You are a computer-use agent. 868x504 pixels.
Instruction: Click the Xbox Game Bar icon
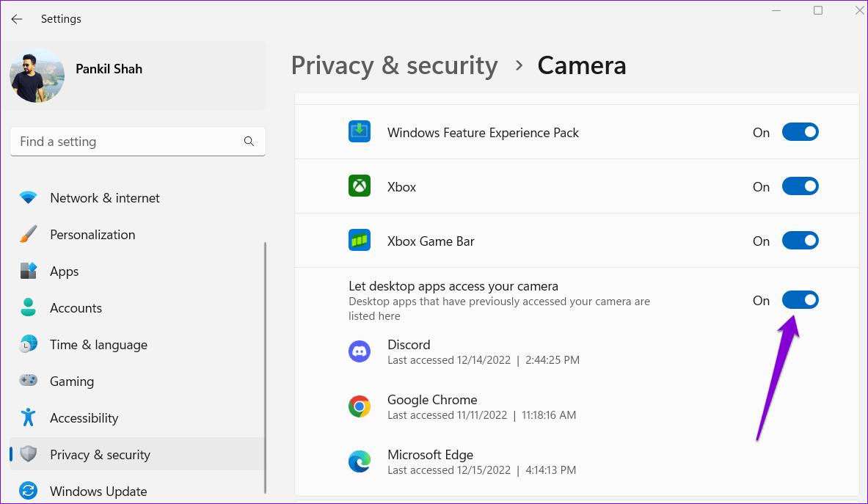click(360, 240)
